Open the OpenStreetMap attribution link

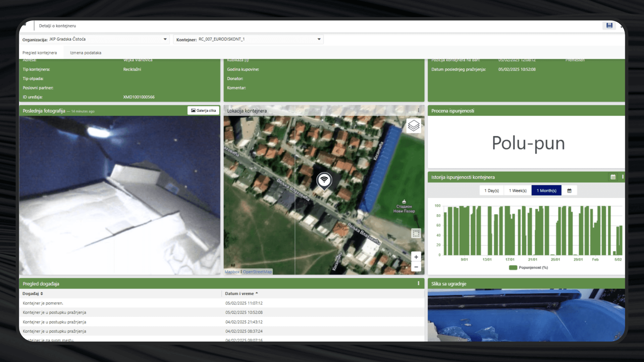coord(257,272)
